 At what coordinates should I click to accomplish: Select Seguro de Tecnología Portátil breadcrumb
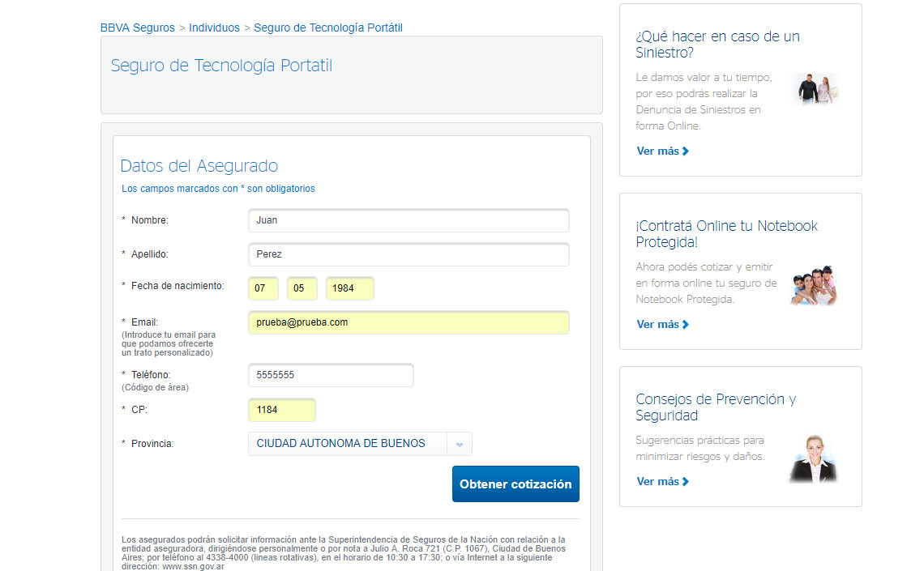(328, 28)
